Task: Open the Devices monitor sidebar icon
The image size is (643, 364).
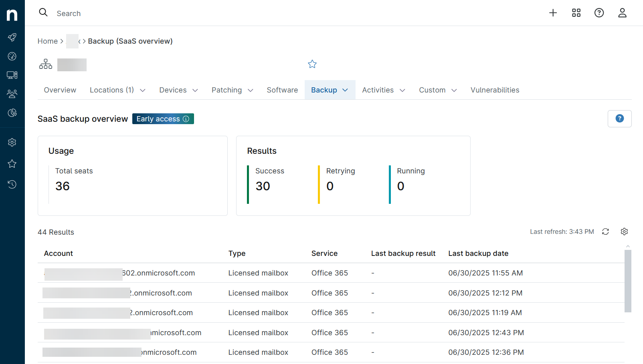Action: pyautogui.click(x=12, y=75)
